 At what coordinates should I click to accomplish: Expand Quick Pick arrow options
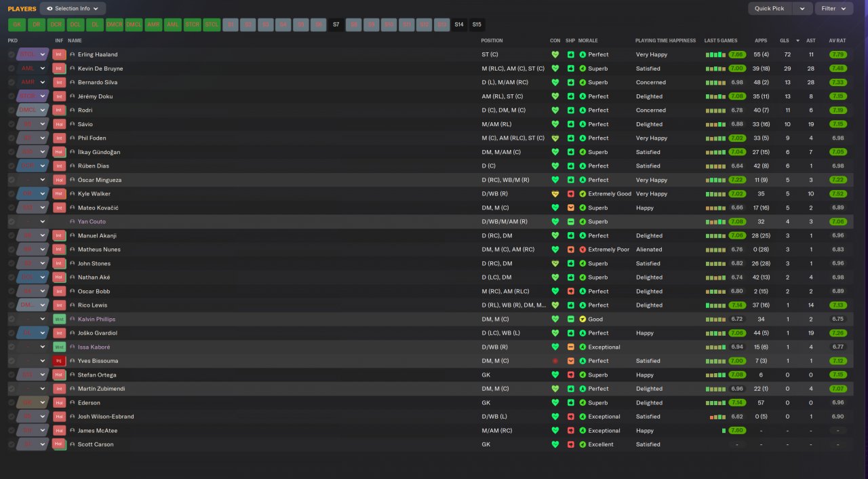[802, 9]
